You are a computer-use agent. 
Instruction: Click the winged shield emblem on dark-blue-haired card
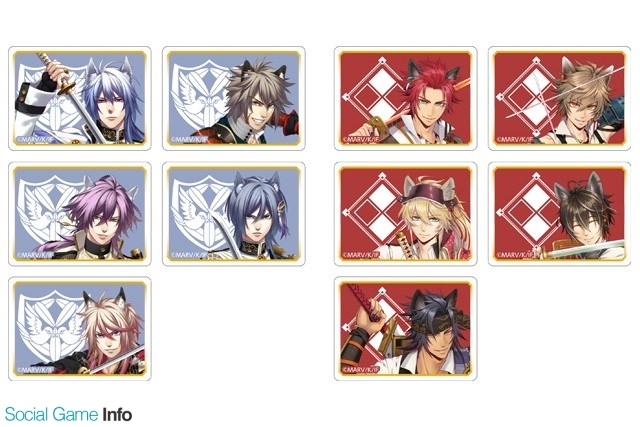coord(202,212)
